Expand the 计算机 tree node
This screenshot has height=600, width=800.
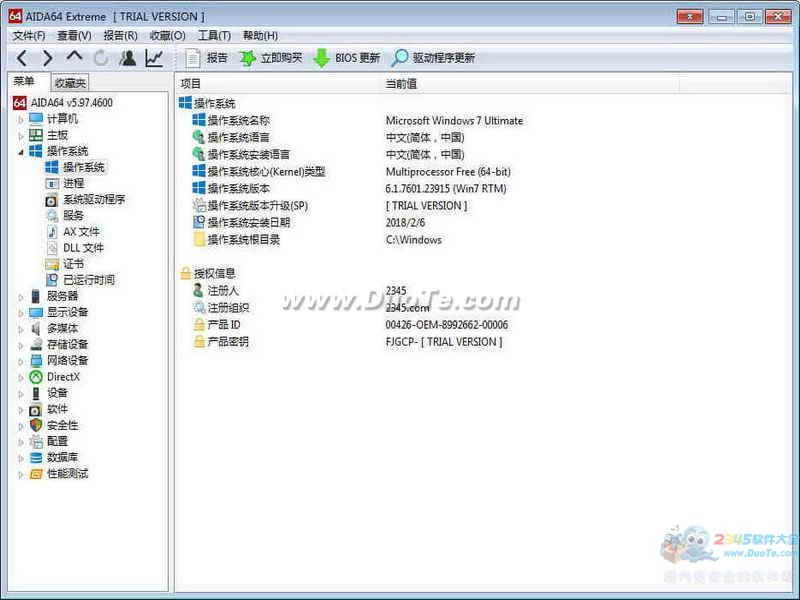tap(20, 119)
